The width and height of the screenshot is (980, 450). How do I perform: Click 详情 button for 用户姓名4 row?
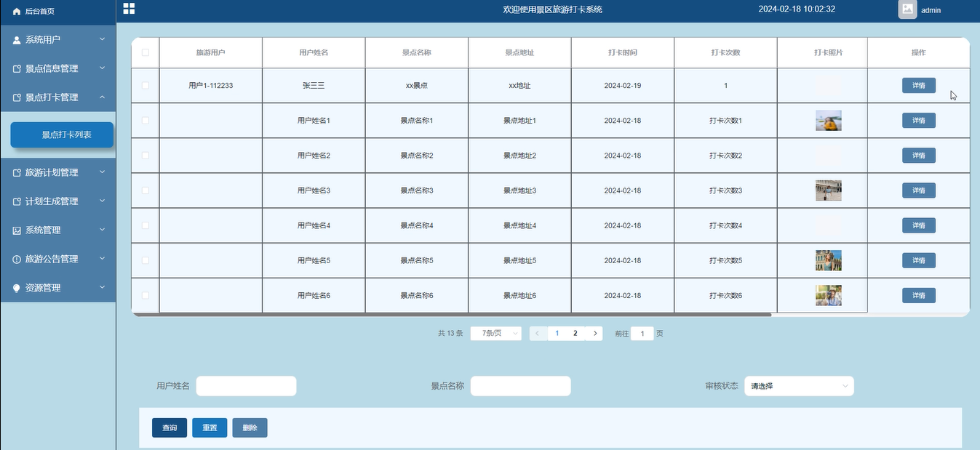(x=919, y=225)
